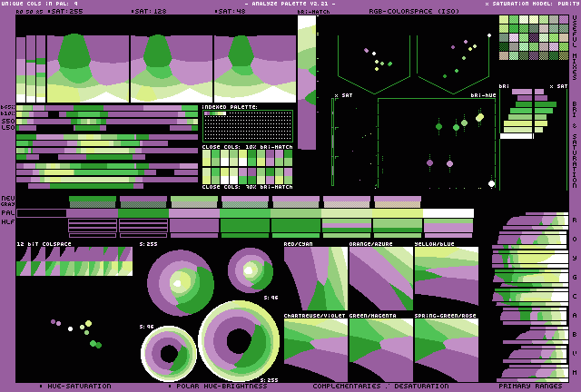Click the Chartreuse/Violet desaturation chart
Viewport: 581px width, 392px height.
315,349
